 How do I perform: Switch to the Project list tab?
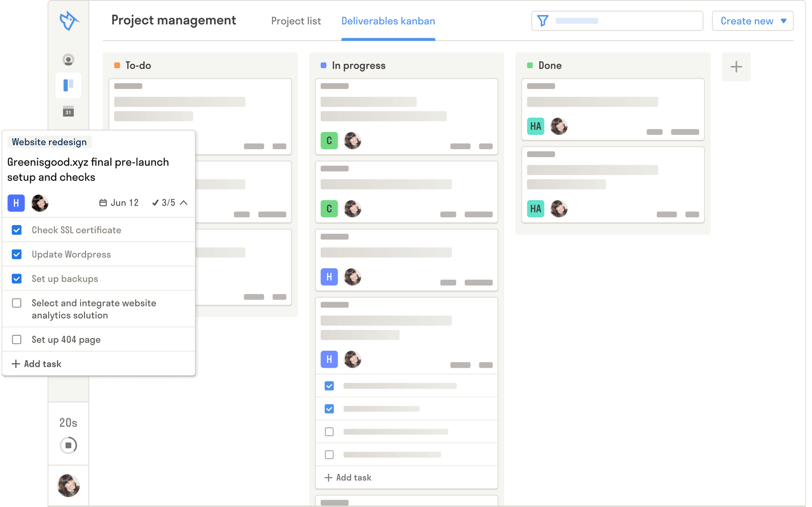click(296, 21)
